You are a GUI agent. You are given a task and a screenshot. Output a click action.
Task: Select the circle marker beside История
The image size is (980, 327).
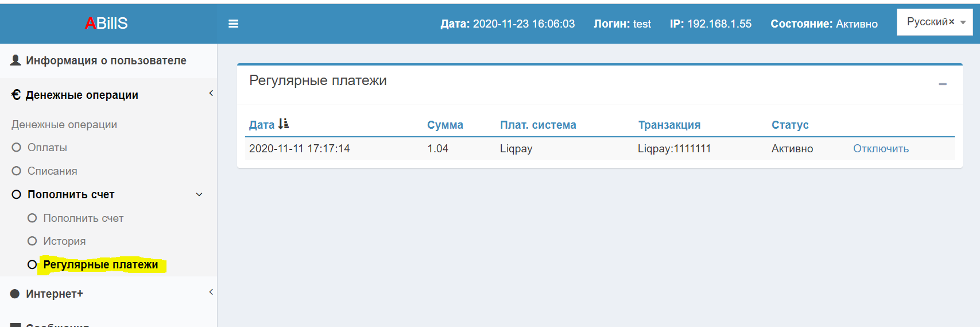pos(32,241)
